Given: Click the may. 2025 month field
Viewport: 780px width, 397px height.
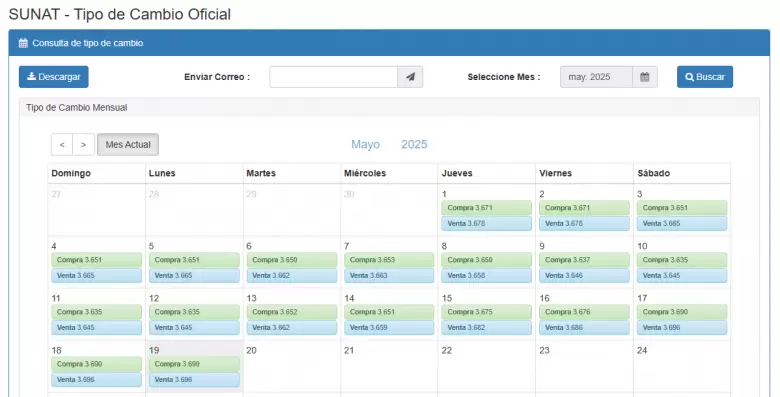Looking at the screenshot, I should click(596, 77).
